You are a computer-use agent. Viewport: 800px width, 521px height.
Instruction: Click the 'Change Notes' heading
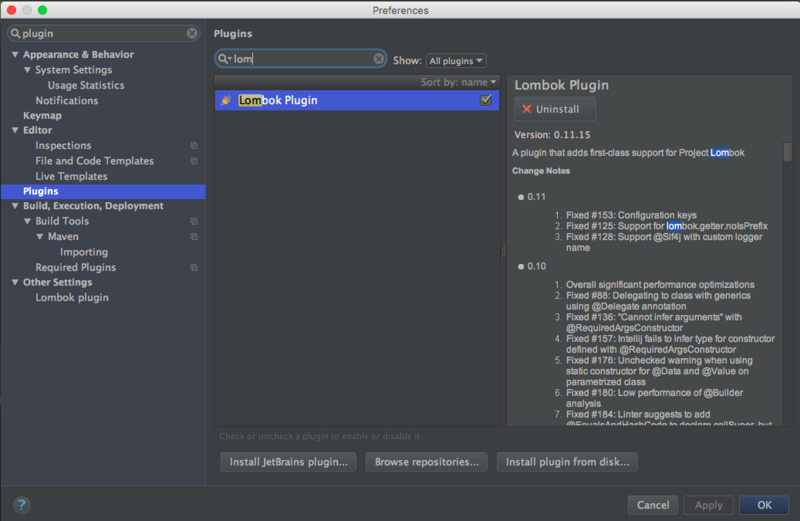pyautogui.click(x=541, y=171)
